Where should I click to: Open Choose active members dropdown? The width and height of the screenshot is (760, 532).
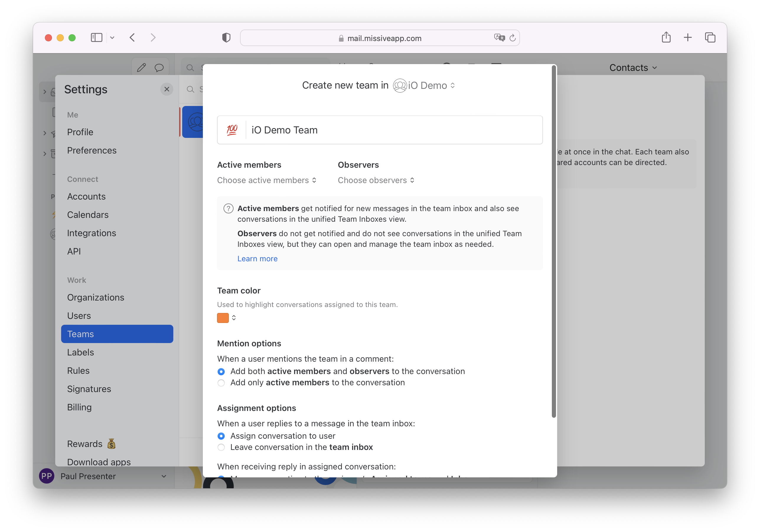tap(267, 180)
